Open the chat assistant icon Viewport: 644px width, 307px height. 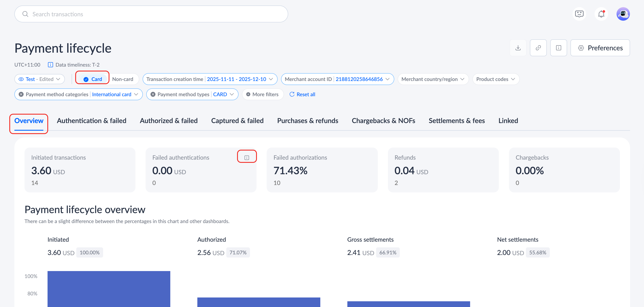579,14
